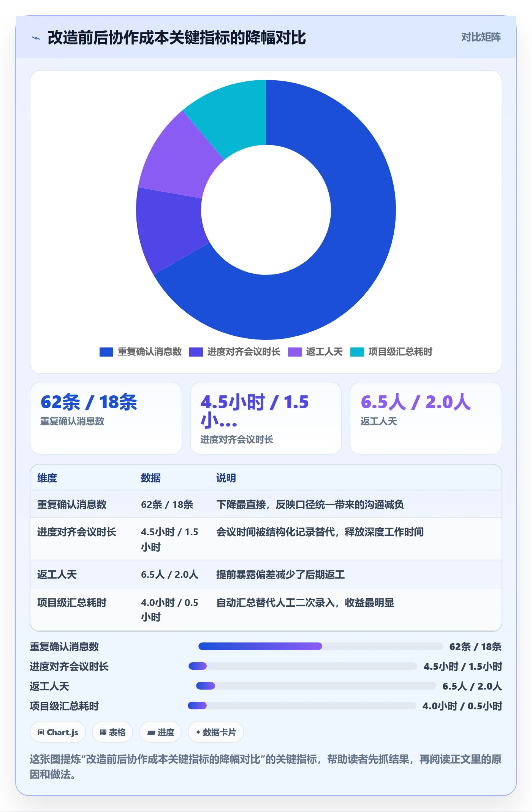
Task: Click the 重复确认消息数 progress bar
Action: 321,646
